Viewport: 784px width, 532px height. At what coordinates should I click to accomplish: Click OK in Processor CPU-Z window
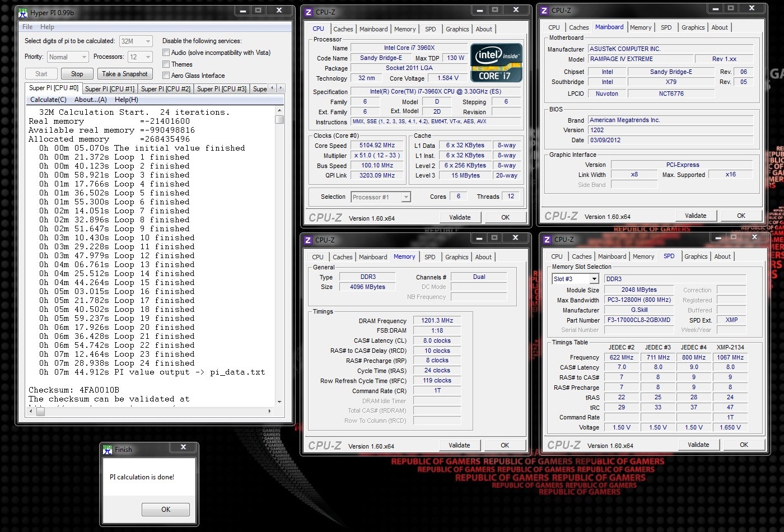pyautogui.click(x=506, y=217)
